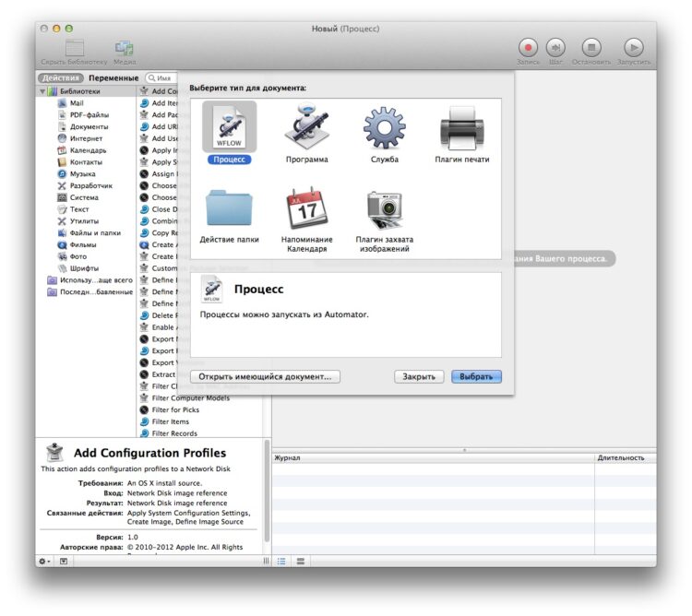Image resolution: width=692 pixels, height=616 pixels.
Task: Open the gear action menu at bottom left
Action: click(x=43, y=561)
